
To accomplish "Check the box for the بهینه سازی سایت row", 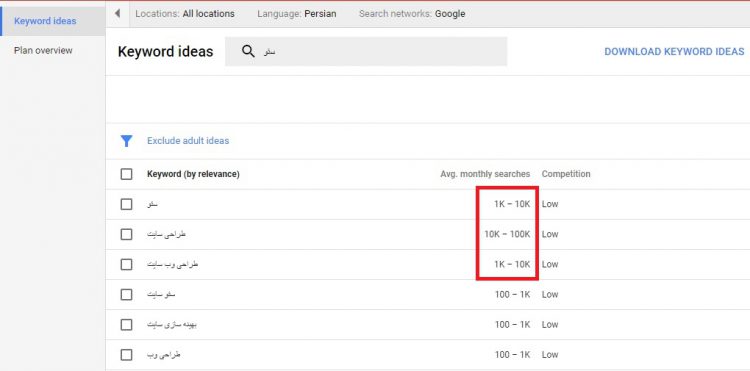I will click(126, 325).
